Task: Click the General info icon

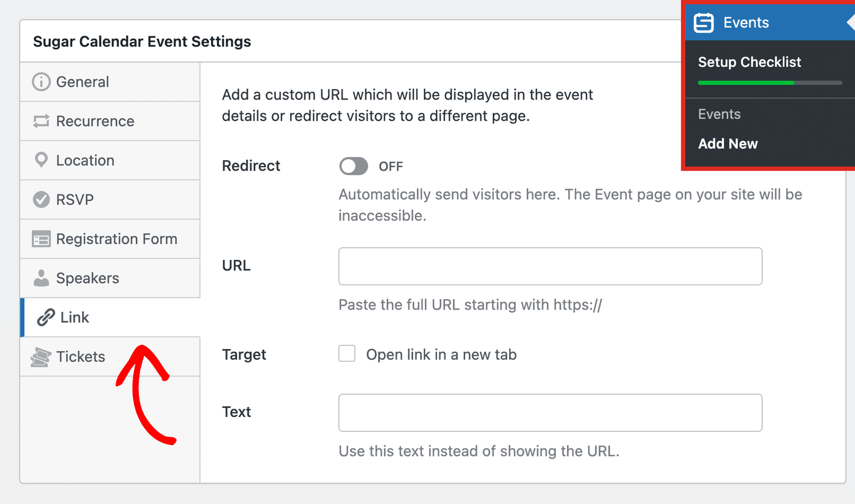Action: [41, 82]
